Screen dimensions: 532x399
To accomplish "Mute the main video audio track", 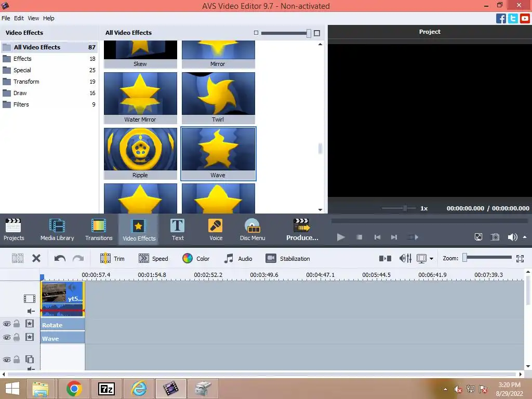I will (x=31, y=311).
